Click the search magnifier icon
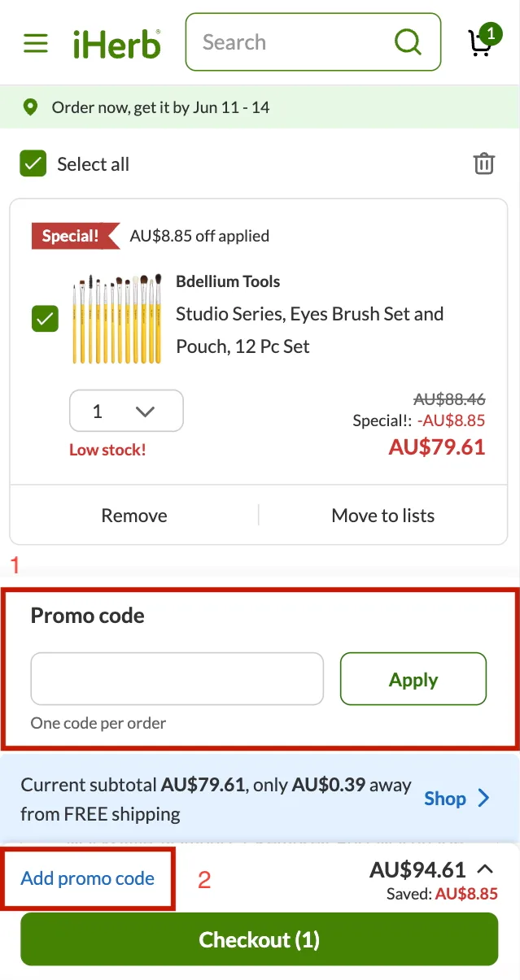 pyautogui.click(x=408, y=41)
